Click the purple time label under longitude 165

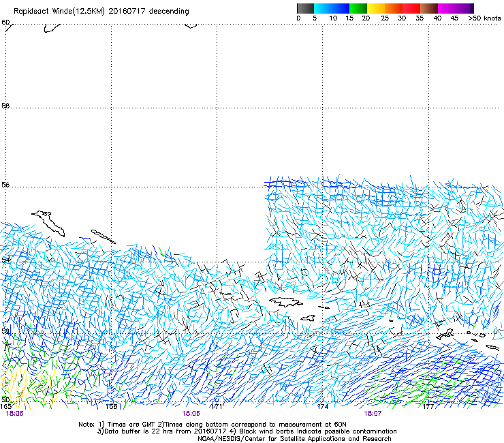pos(14,414)
